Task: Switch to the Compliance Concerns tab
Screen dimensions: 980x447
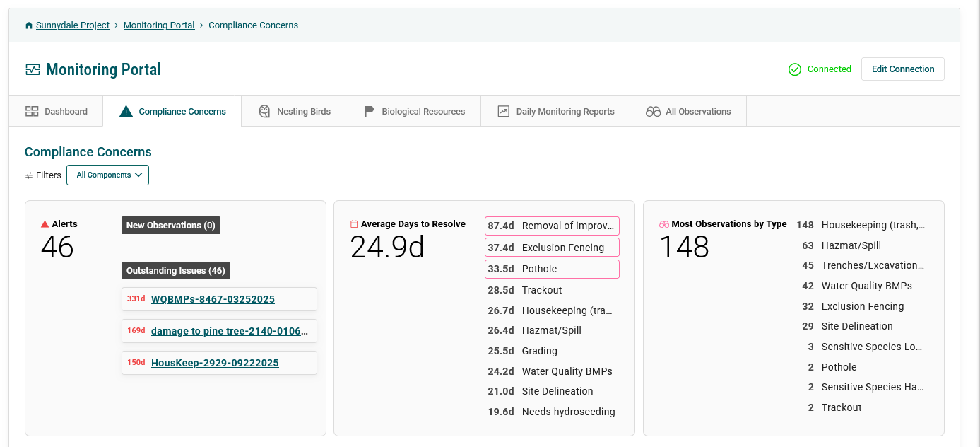Action: pyautogui.click(x=172, y=112)
